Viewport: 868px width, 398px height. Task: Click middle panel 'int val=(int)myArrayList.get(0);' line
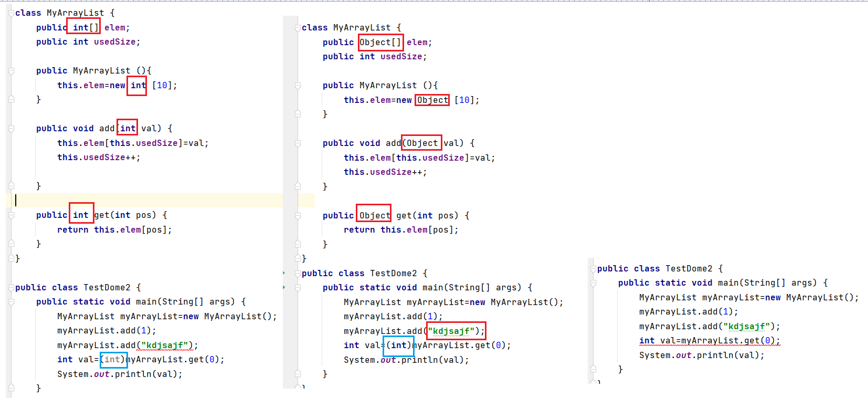(x=427, y=345)
